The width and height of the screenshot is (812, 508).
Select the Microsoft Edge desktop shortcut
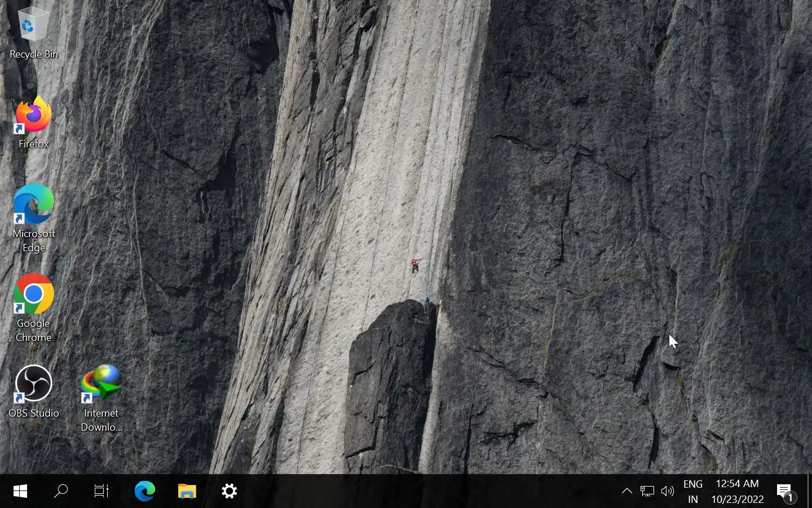(x=33, y=218)
